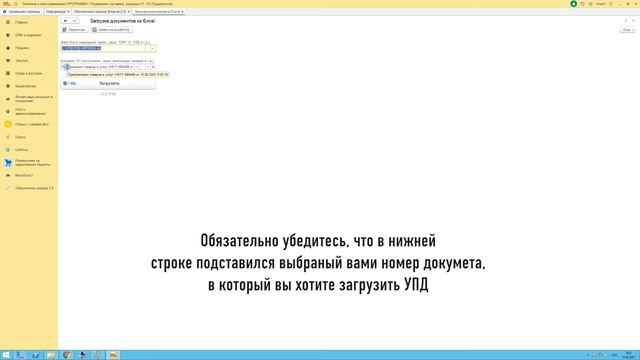640x360 pixels.
Task: Open the 1C application icon in taskbar
Action: coord(113,355)
